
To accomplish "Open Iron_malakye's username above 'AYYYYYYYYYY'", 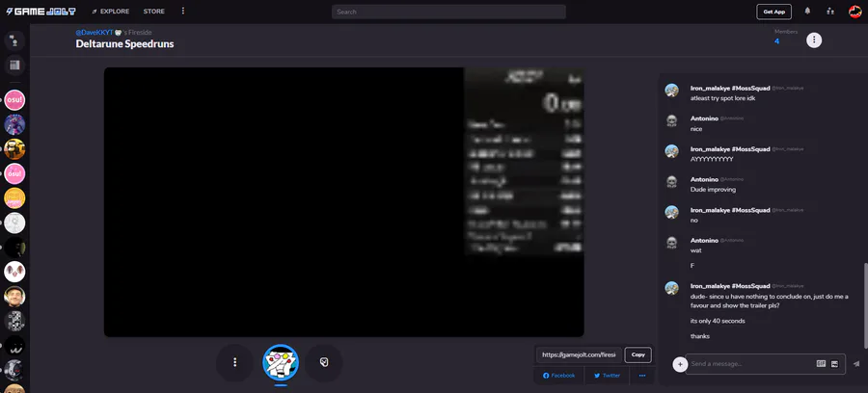I will click(730, 149).
